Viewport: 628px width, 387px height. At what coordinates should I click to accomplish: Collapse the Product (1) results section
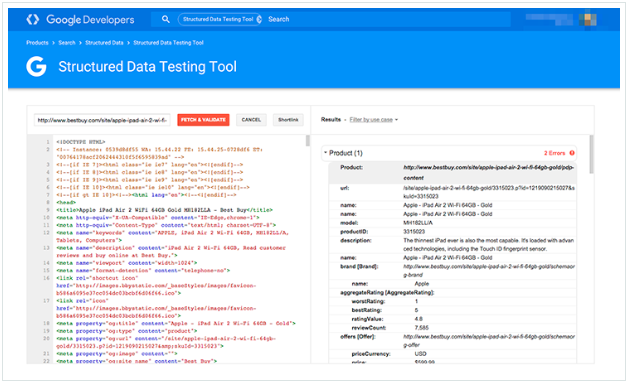[x=326, y=153]
